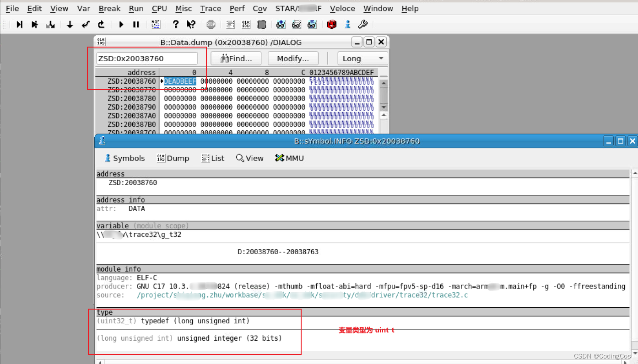Click Dump button in sYmbol.INFO toolbar
The image size is (638, 364).
point(173,158)
